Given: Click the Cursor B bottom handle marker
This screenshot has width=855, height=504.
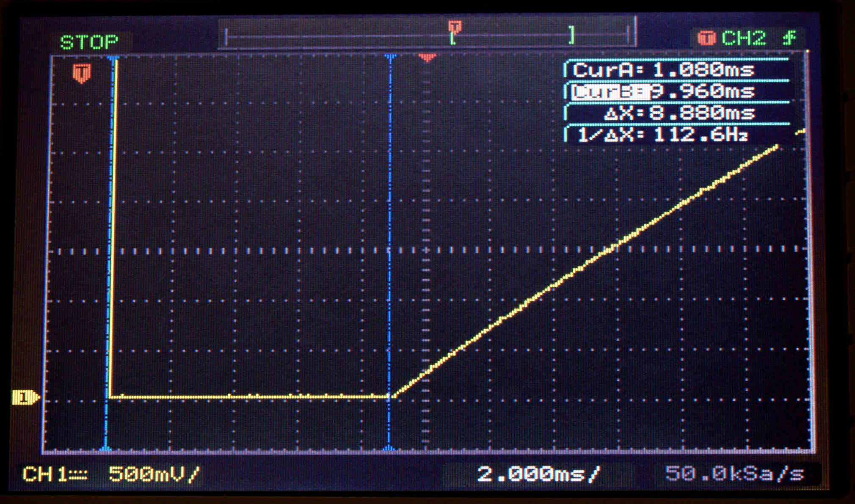Looking at the screenshot, I should tap(389, 448).
